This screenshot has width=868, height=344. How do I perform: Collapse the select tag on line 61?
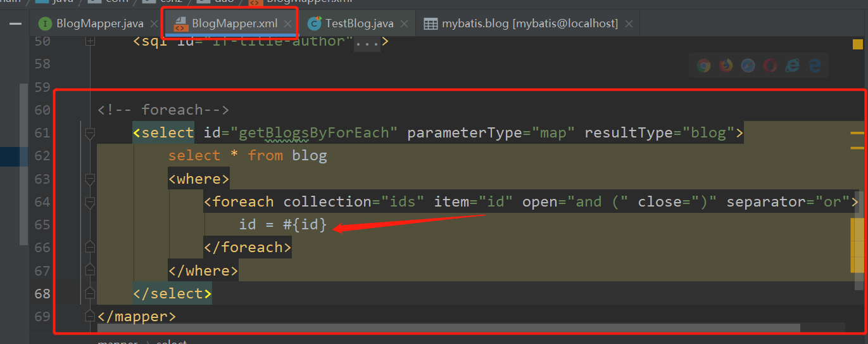(x=90, y=134)
